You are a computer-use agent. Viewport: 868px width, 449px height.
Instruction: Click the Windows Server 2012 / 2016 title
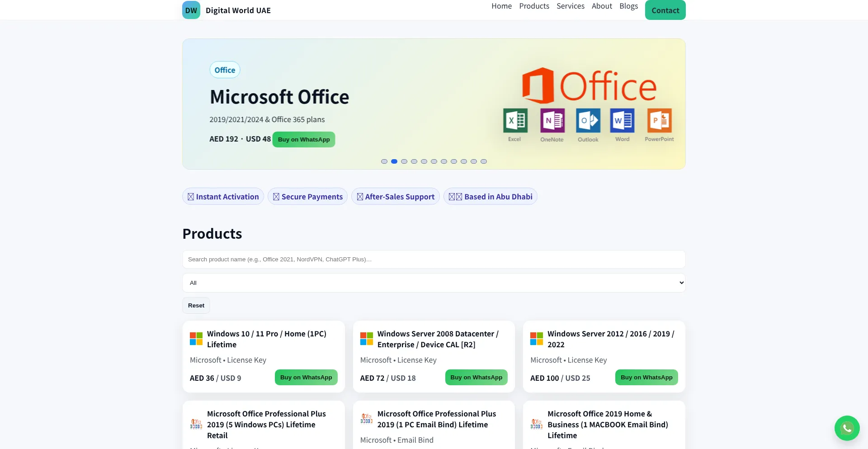click(x=611, y=339)
